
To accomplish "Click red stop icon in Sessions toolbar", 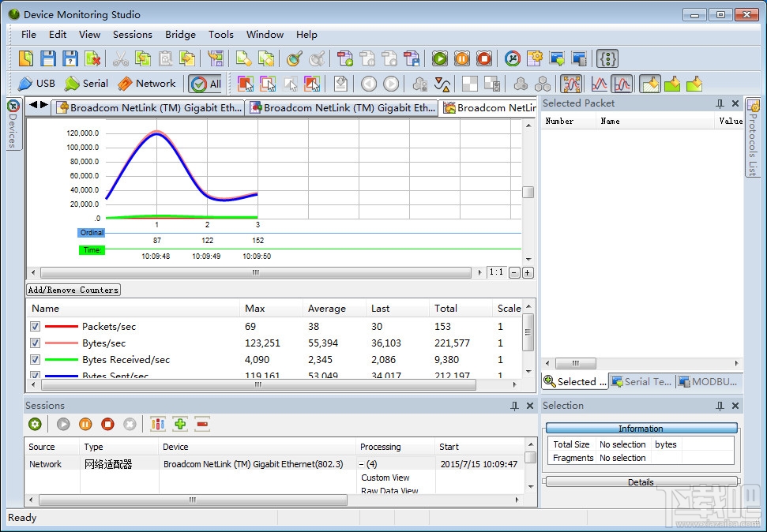I will [107, 424].
